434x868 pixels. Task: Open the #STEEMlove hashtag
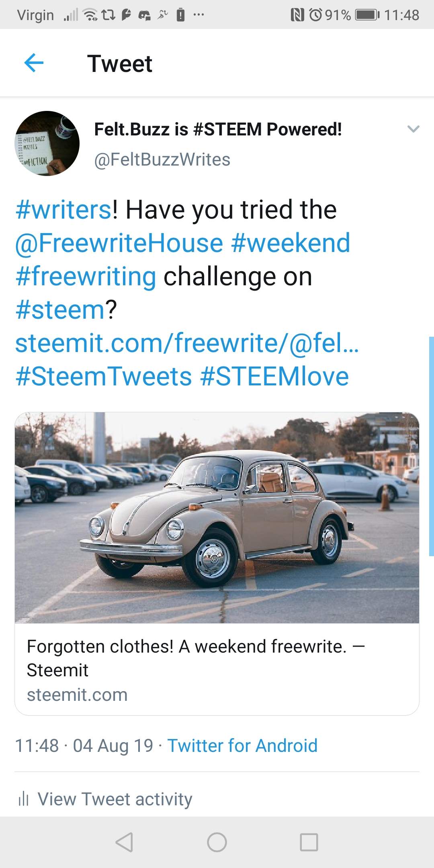click(x=274, y=377)
